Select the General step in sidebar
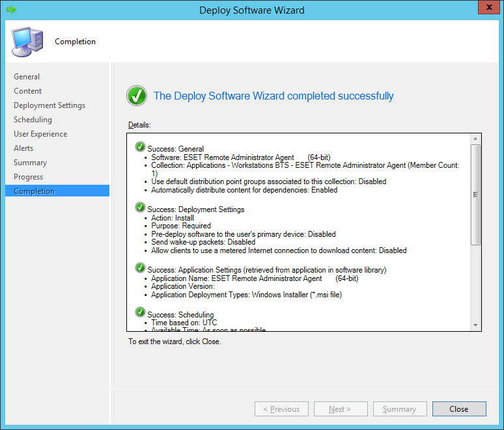504x430 pixels. 27,77
